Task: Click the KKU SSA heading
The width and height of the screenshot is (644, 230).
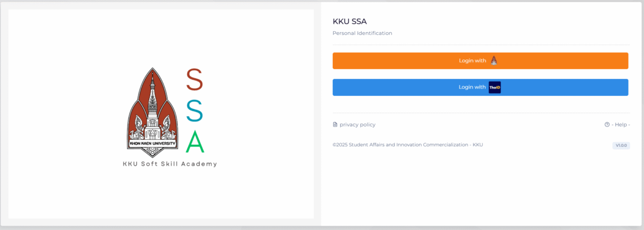Action: click(x=350, y=21)
